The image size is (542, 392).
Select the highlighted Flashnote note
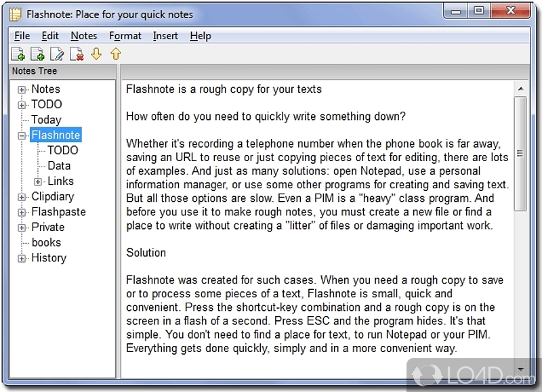(x=56, y=135)
